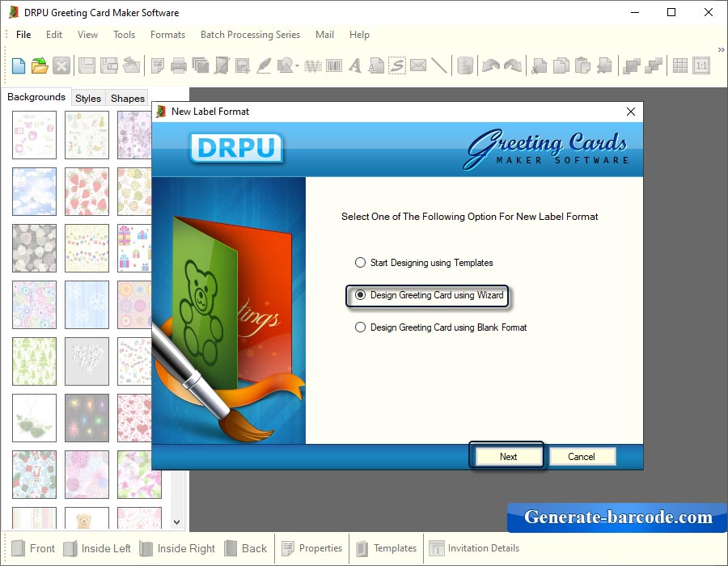This screenshot has width=728, height=566.
Task: Click the Print toolbar icon
Action: 178,65
